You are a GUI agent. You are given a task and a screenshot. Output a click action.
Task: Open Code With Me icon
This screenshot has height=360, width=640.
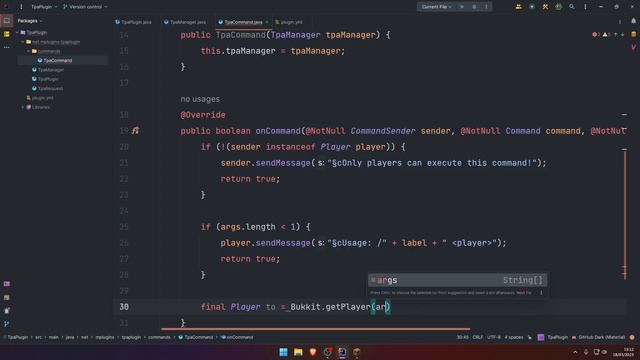518,7
